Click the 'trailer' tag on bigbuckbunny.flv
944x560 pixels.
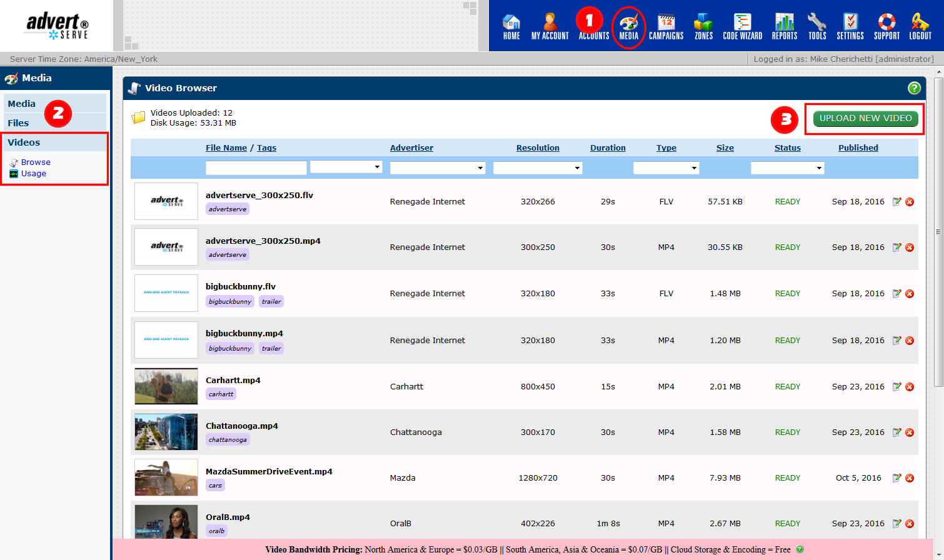pos(271,302)
